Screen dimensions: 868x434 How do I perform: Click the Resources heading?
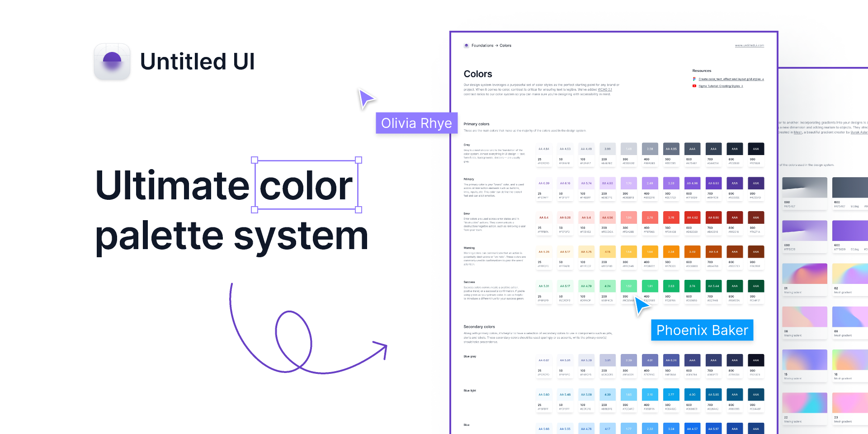[702, 71]
